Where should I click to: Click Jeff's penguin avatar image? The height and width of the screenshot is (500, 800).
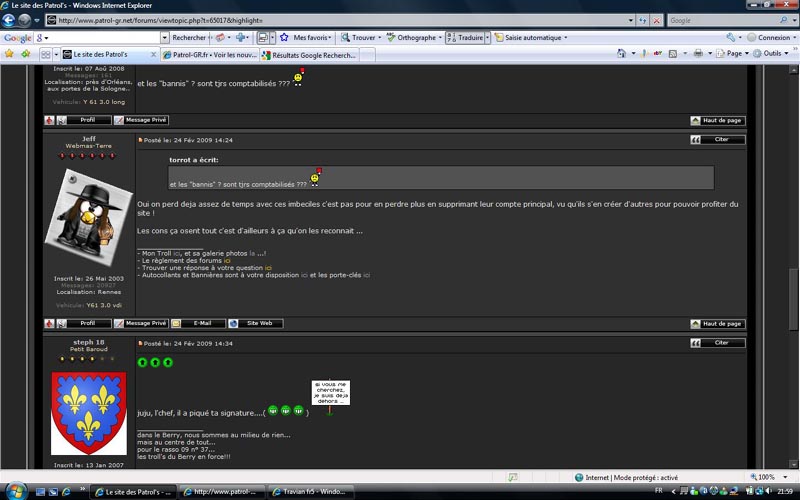pos(88,217)
